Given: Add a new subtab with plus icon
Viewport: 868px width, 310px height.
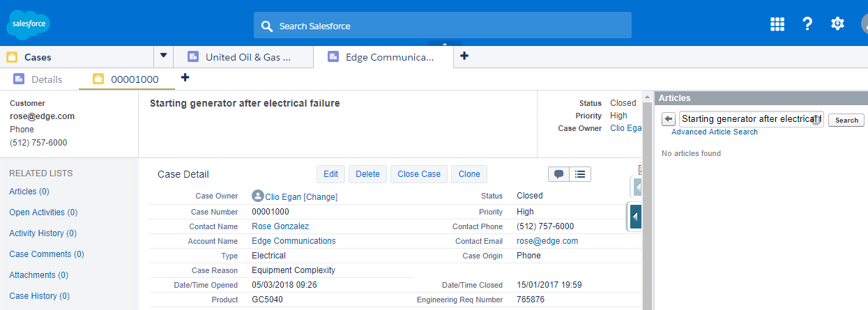Looking at the screenshot, I should (185, 78).
